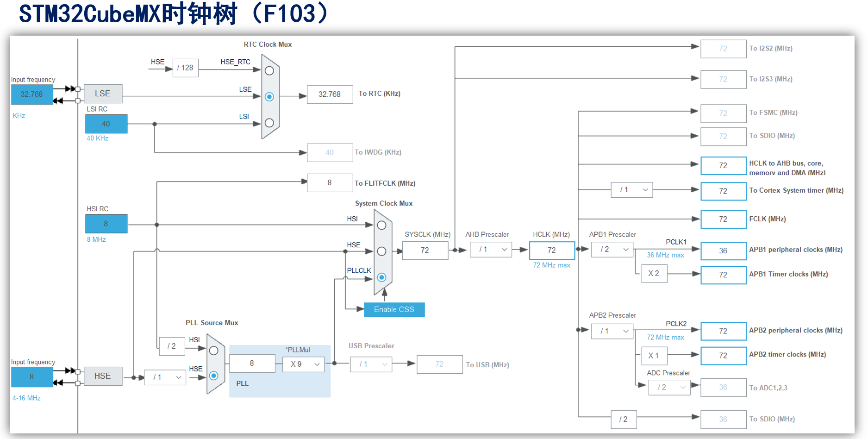The image size is (868, 439).
Task: Click the / 2 divider feeding SDIO
Action: [624, 420]
